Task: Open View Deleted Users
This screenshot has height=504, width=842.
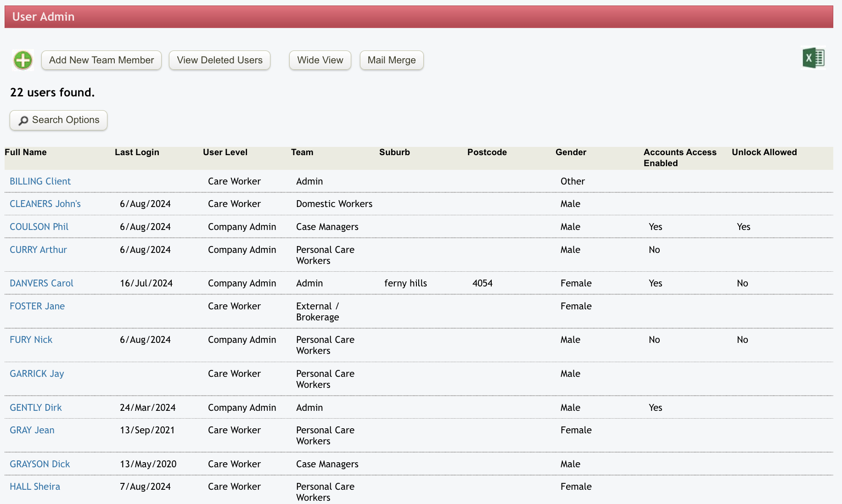Action: click(219, 60)
